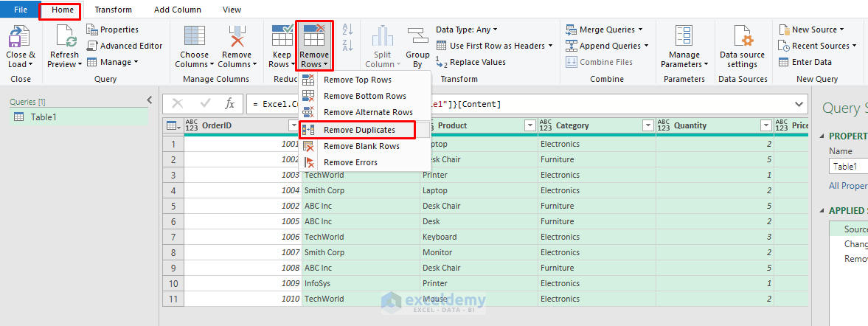Open the All Properties link
This screenshot has height=326, width=868.
[848, 186]
